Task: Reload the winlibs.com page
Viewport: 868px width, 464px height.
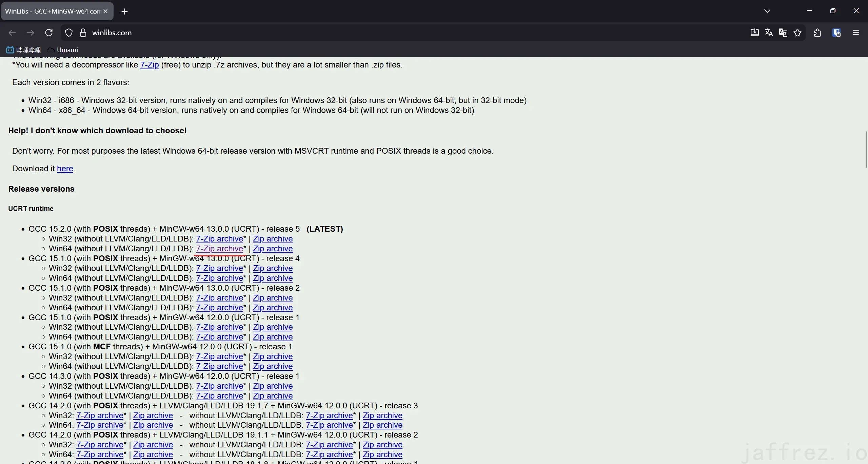Action: click(49, 33)
